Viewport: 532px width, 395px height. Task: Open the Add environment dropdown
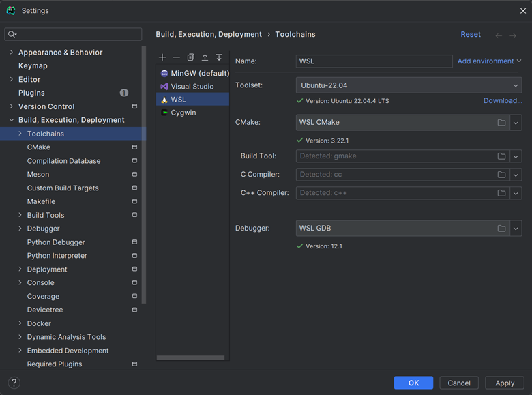[489, 61]
